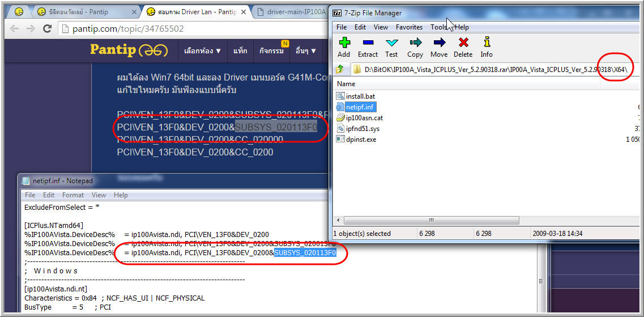Click the Chrome address bar pantip.com URL
This screenshot has width=644, height=317.
click(128, 29)
